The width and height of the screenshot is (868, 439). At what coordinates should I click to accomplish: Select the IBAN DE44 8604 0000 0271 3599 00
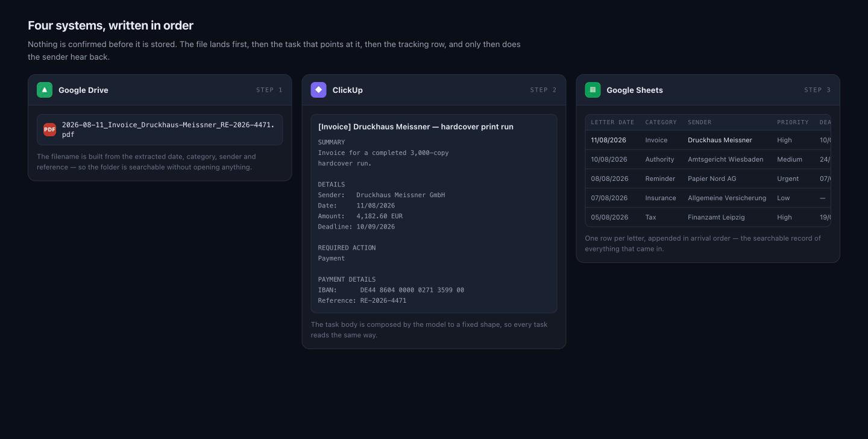pyautogui.click(x=412, y=290)
